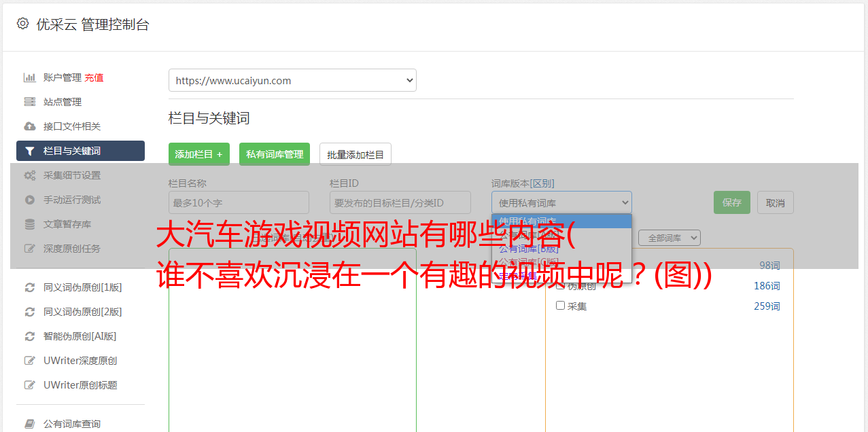The height and width of the screenshot is (432, 868).
Task: Open 站点管理 via its server icon
Action: tap(30, 102)
